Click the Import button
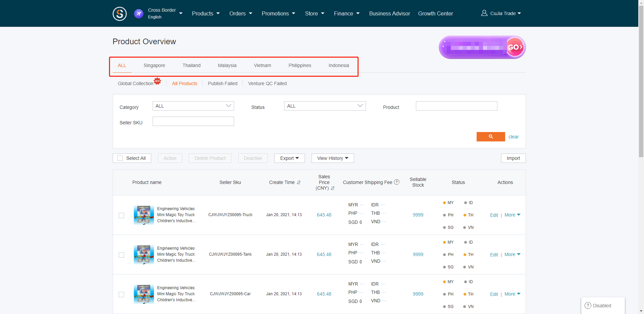Viewport: 644px width, 314px height. click(513, 158)
